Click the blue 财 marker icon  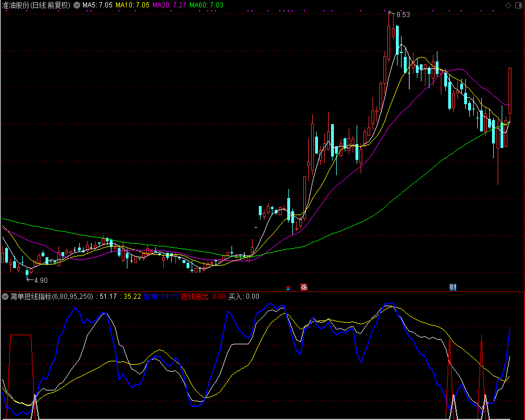(453, 287)
